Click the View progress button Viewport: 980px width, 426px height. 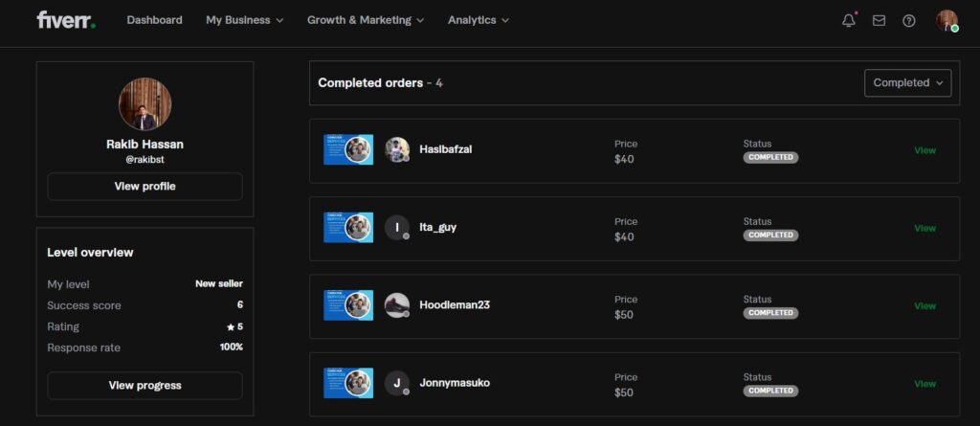pos(145,386)
